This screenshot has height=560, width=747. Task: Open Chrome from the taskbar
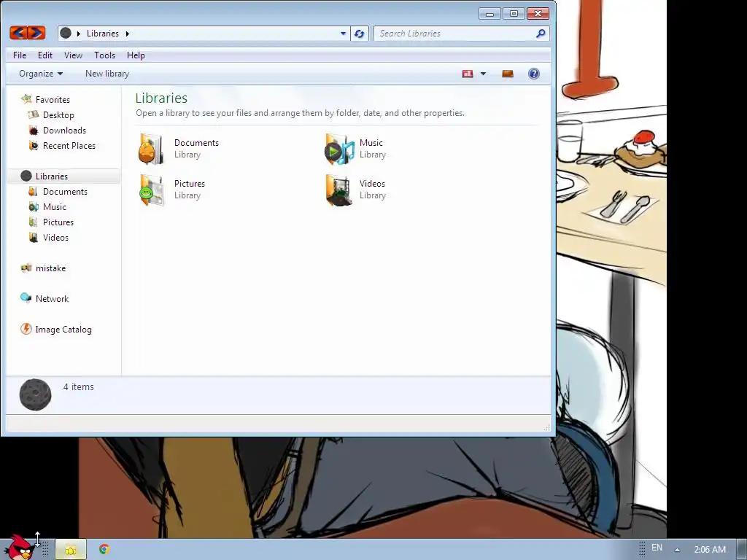click(x=104, y=549)
